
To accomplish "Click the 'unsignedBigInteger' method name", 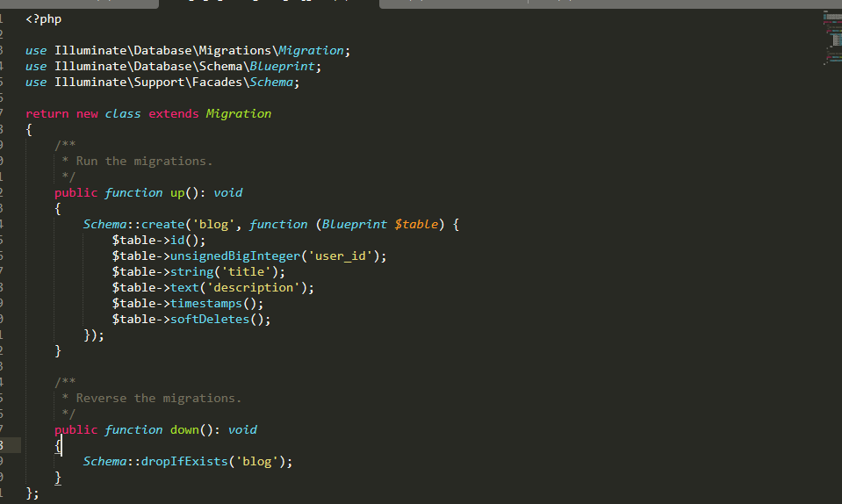I will pyautogui.click(x=235, y=256).
